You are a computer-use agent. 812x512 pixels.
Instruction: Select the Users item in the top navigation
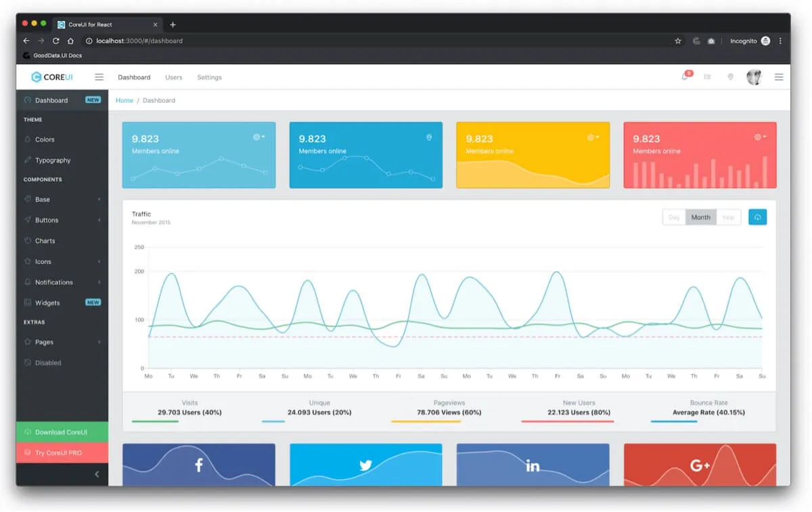173,77
